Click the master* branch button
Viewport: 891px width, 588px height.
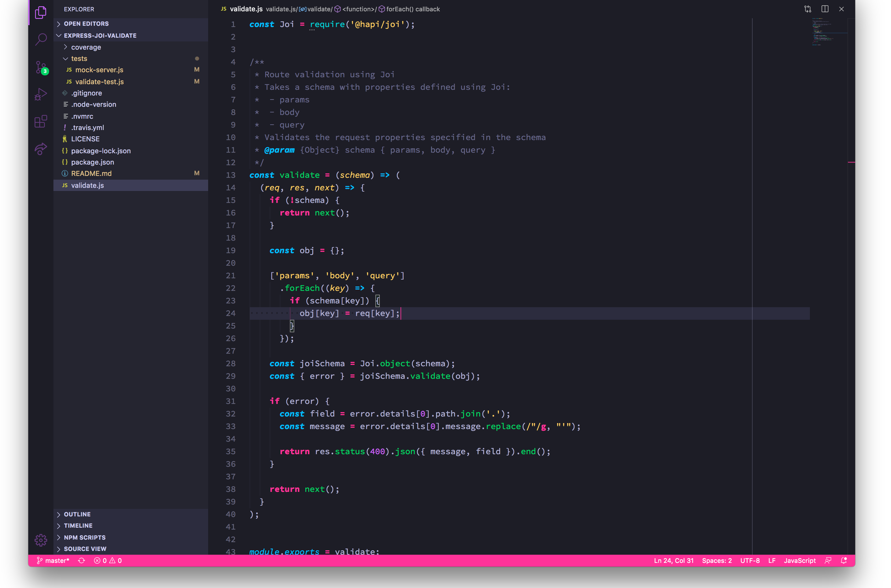(53, 561)
